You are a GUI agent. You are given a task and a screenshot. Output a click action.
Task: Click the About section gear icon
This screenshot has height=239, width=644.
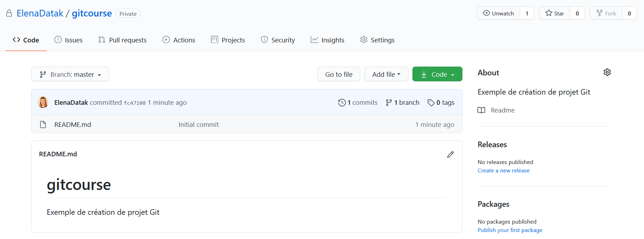click(607, 72)
